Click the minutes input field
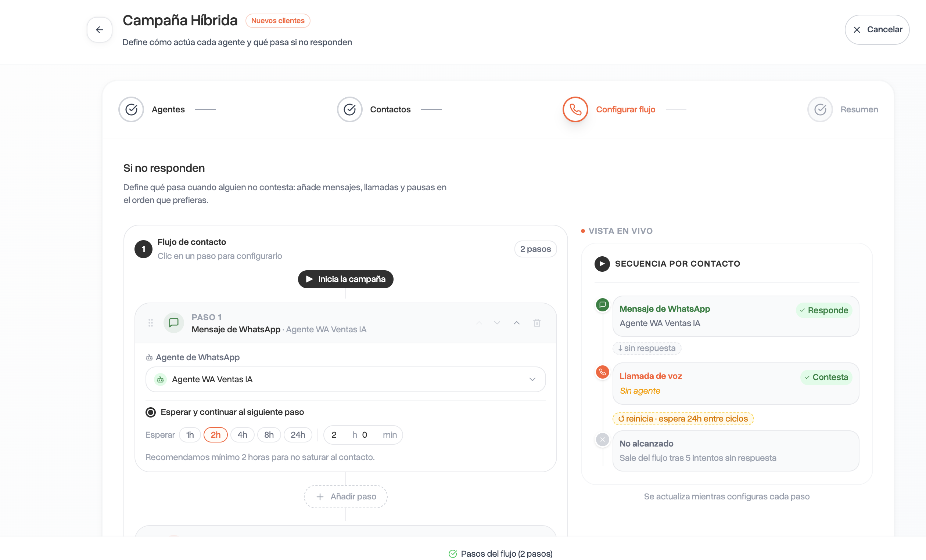This screenshot has height=560, width=926. coord(370,435)
